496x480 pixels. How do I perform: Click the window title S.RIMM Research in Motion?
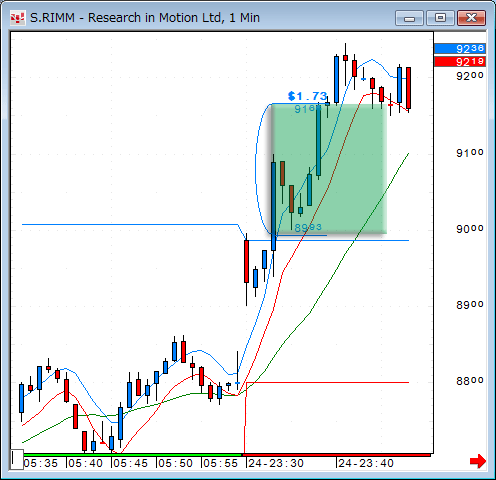point(145,18)
